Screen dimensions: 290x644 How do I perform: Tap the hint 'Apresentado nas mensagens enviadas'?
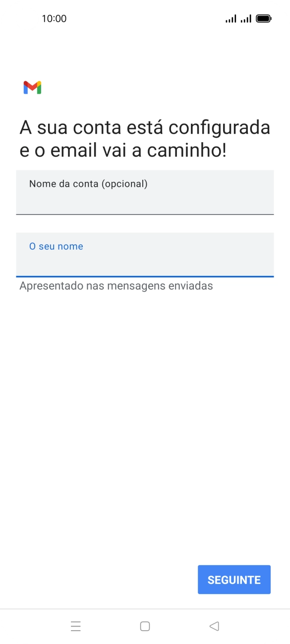(116, 285)
